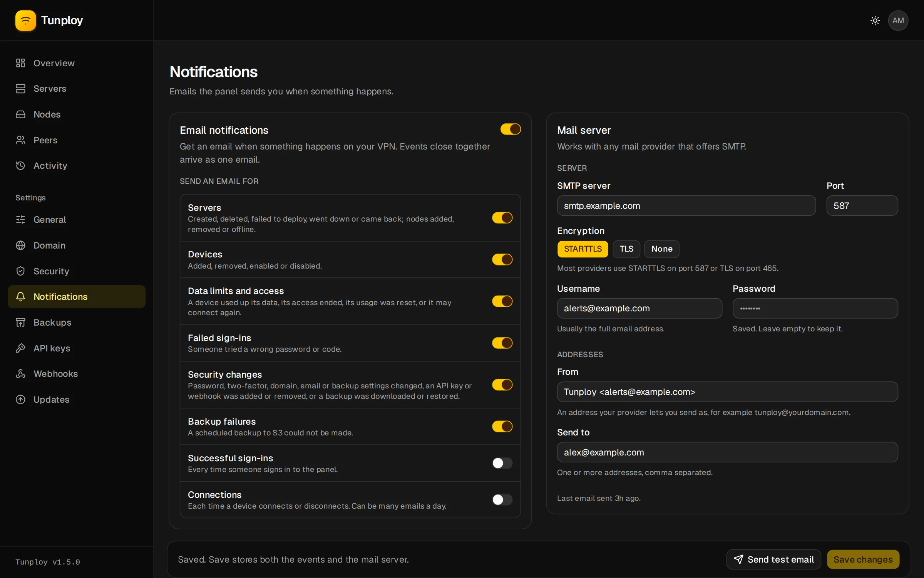The image size is (924, 578).
Task: Click the Overview grid icon
Action: [x=20, y=63]
